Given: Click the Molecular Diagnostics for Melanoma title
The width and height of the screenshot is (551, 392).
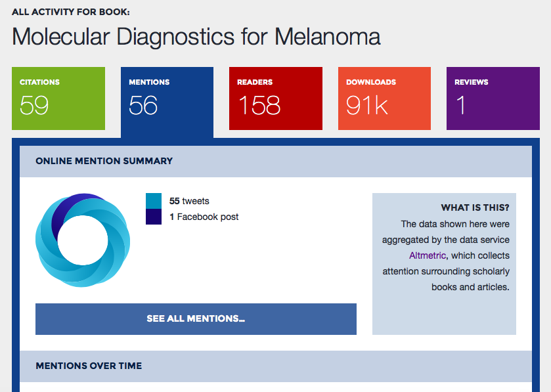Looking at the screenshot, I should coord(196,36).
